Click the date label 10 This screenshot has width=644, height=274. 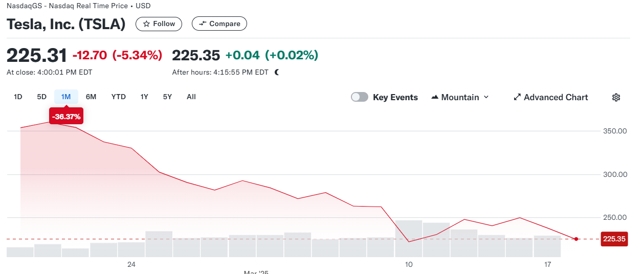408,264
